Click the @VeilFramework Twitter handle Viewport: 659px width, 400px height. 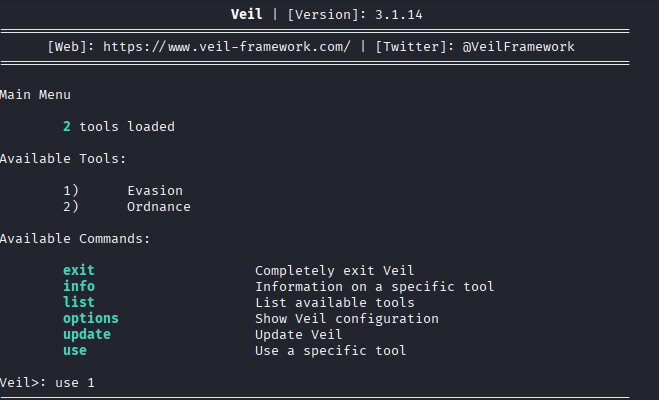point(518,47)
